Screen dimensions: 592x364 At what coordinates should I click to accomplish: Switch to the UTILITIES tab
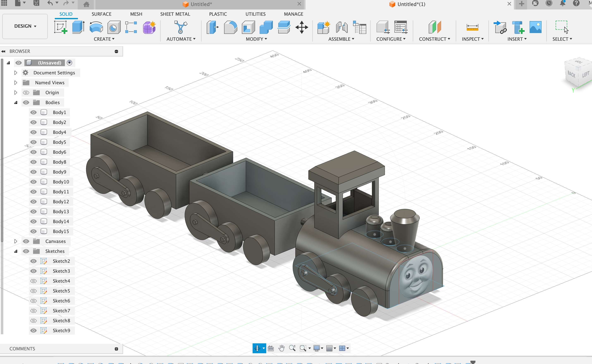[x=255, y=14]
